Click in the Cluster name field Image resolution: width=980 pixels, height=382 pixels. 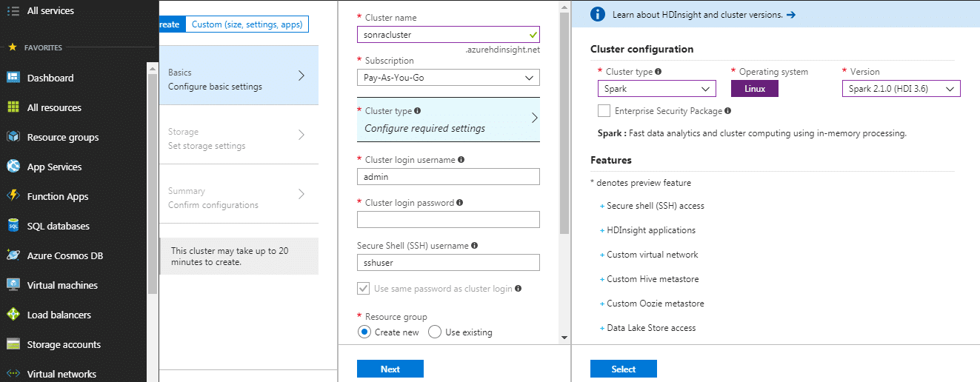(x=448, y=34)
